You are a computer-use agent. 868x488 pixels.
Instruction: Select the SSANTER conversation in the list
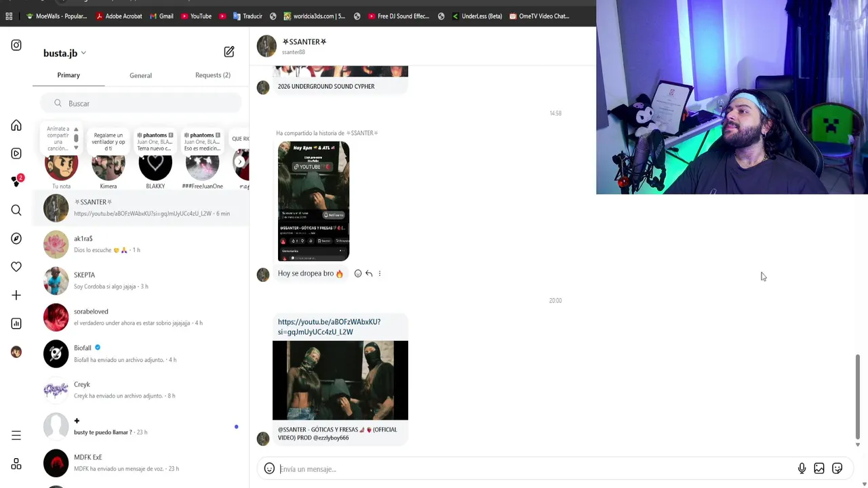tap(140, 207)
